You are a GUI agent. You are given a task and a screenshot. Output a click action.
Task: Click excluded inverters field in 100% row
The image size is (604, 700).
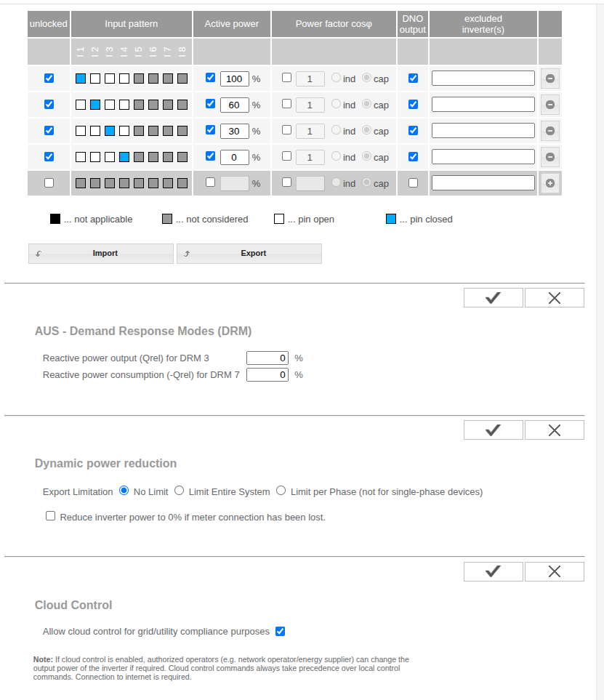point(483,79)
